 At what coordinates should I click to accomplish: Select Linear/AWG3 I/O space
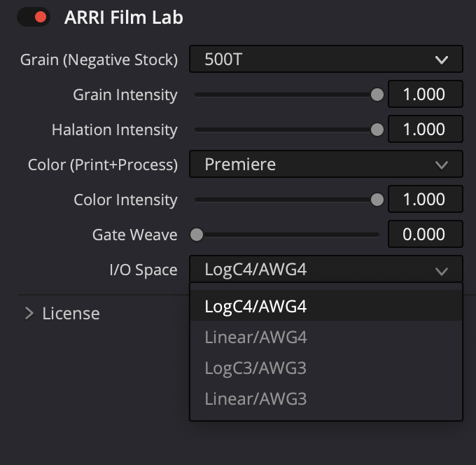point(255,399)
